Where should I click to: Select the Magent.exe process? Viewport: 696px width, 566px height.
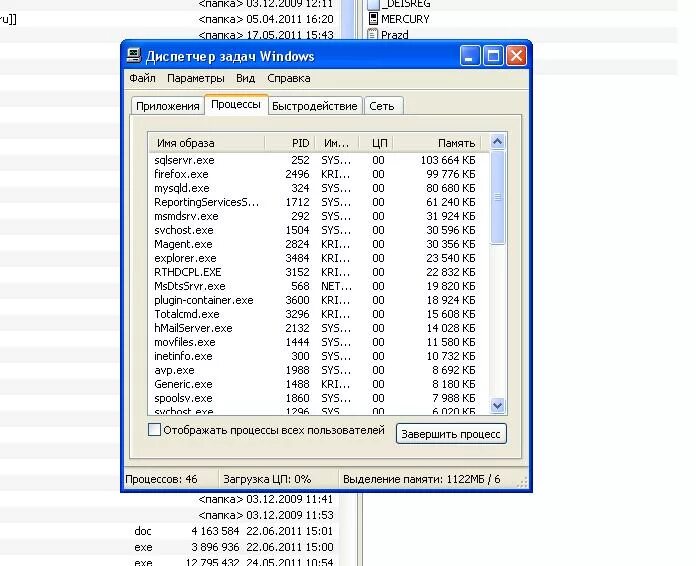coord(319,244)
